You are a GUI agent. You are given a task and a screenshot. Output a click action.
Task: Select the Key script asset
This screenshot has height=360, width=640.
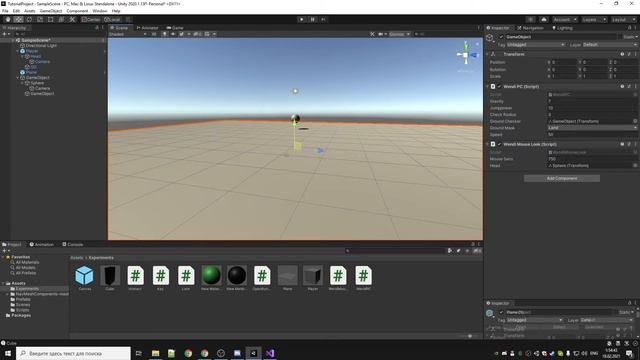(x=160, y=278)
